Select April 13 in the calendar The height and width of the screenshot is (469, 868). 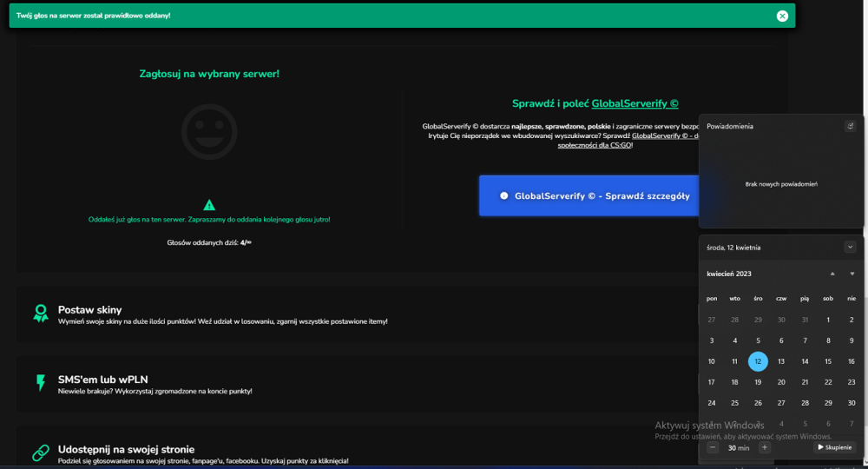click(781, 361)
